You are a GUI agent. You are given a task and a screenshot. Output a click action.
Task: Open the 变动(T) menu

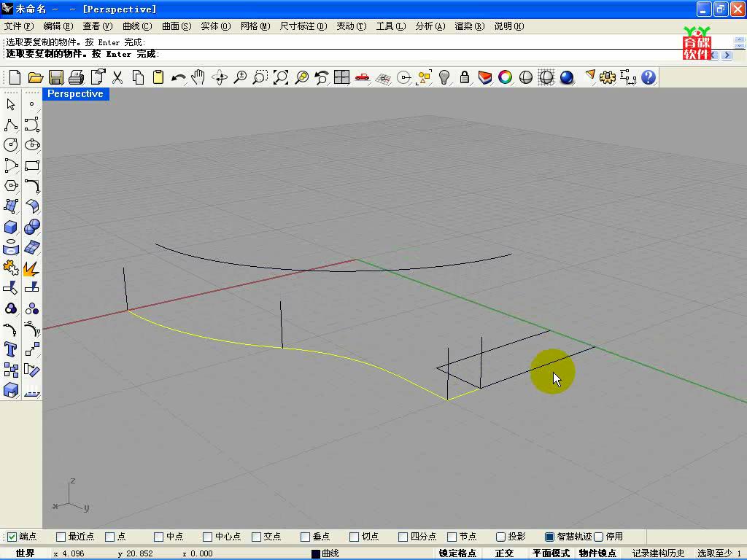tap(352, 26)
